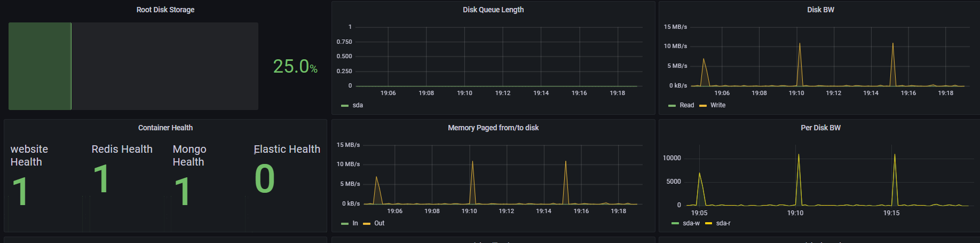Open the Disk BW panel title menu

tap(820, 10)
